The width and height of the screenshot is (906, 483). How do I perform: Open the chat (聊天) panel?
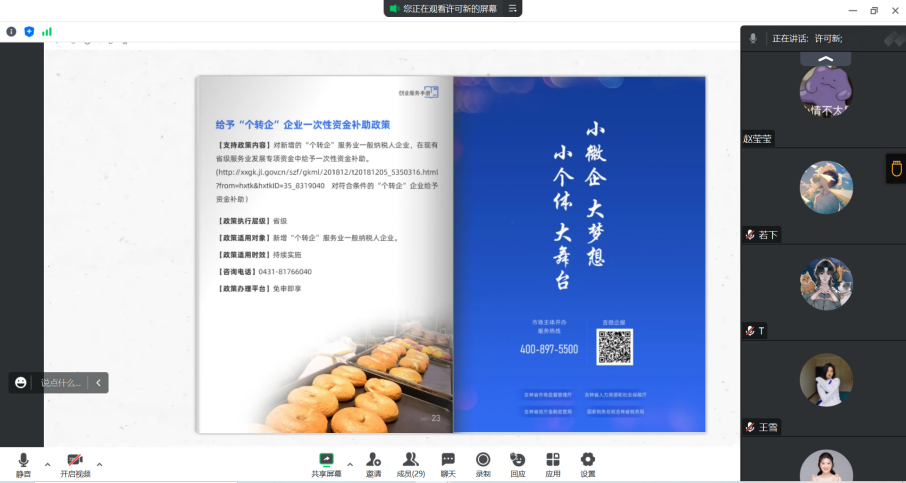click(448, 464)
